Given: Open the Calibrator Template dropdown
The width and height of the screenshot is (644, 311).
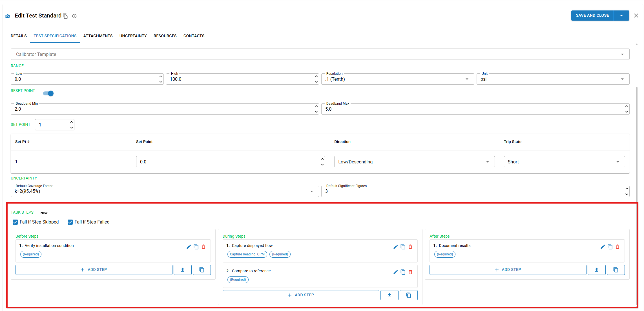Looking at the screenshot, I should 320,54.
